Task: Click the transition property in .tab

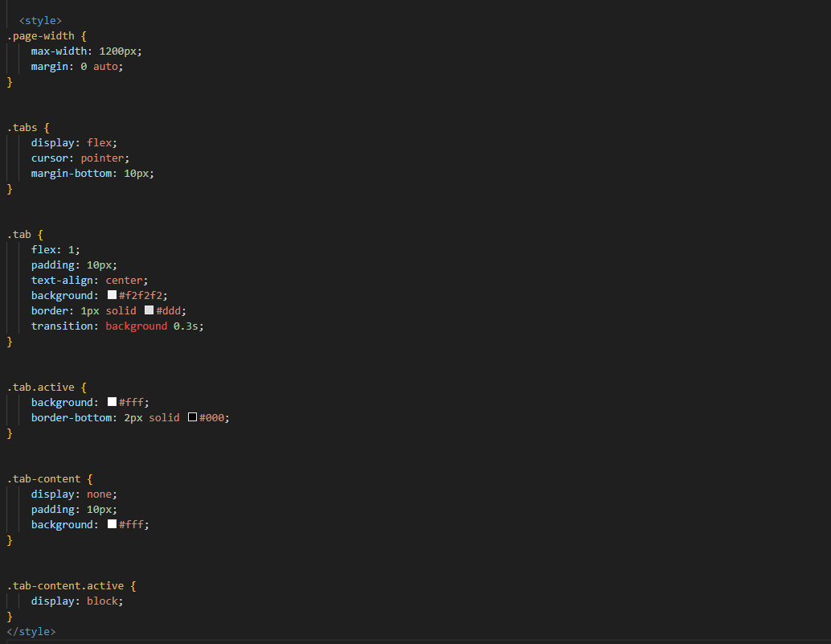Action: [64, 326]
